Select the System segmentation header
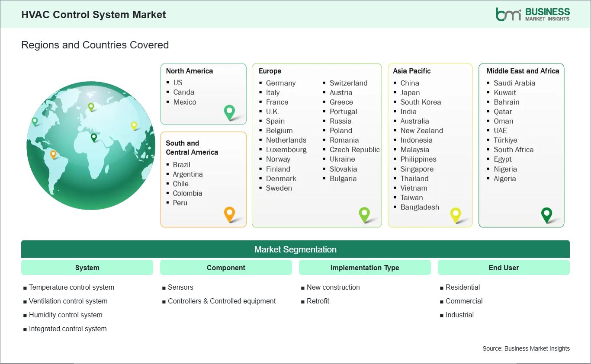 87,268
